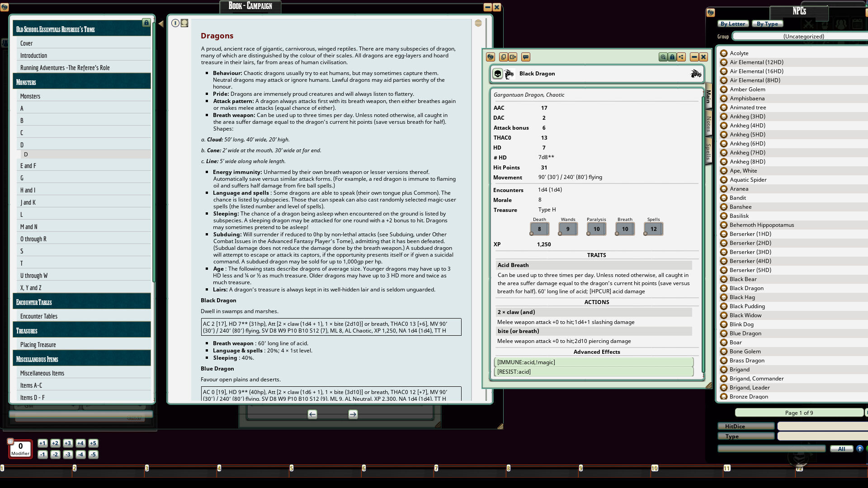Select the Main tab of Black Dragon
This screenshot has width=868, height=488.
[x=708, y=96]
